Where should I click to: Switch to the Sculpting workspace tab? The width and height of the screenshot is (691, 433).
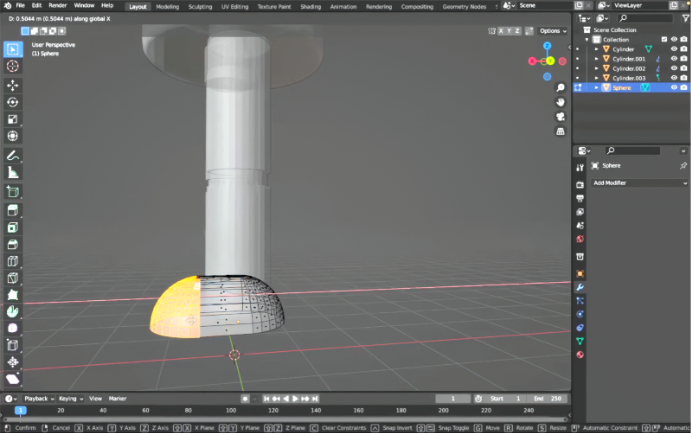coord(200,6)
